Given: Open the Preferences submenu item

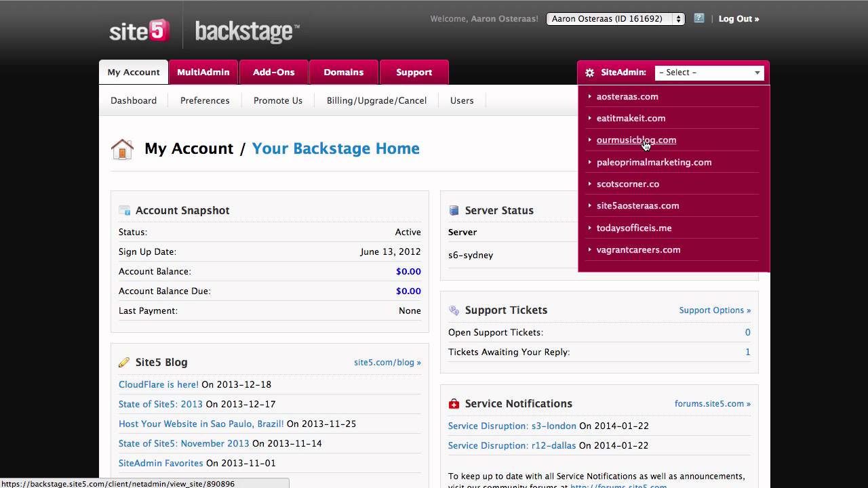Looking at the screenshot, I should [x=205, y=100].
